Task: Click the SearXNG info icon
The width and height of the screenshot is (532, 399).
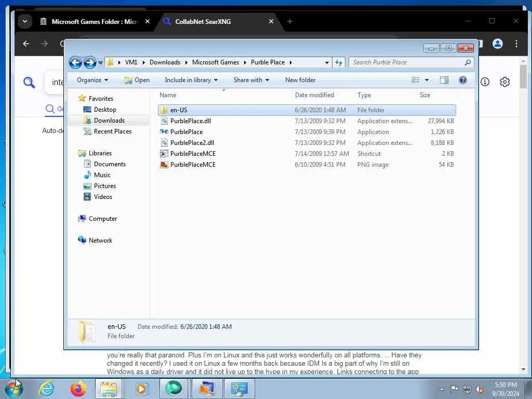Action: click(x=485, y=82)
